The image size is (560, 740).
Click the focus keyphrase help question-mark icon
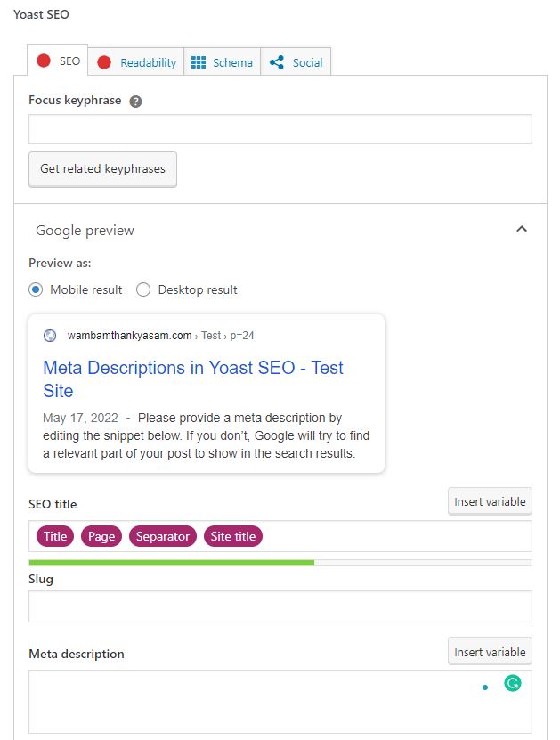pyautogui.click(x=135, y=102)
